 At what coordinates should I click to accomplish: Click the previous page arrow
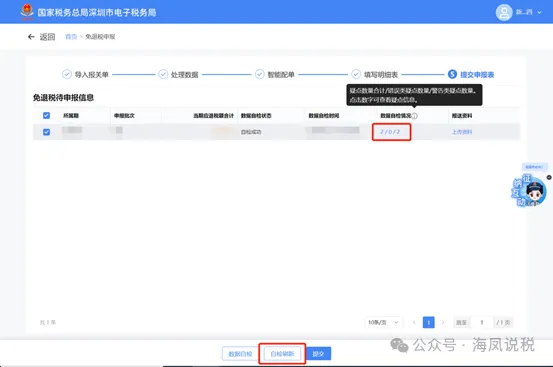click(414, 322)
